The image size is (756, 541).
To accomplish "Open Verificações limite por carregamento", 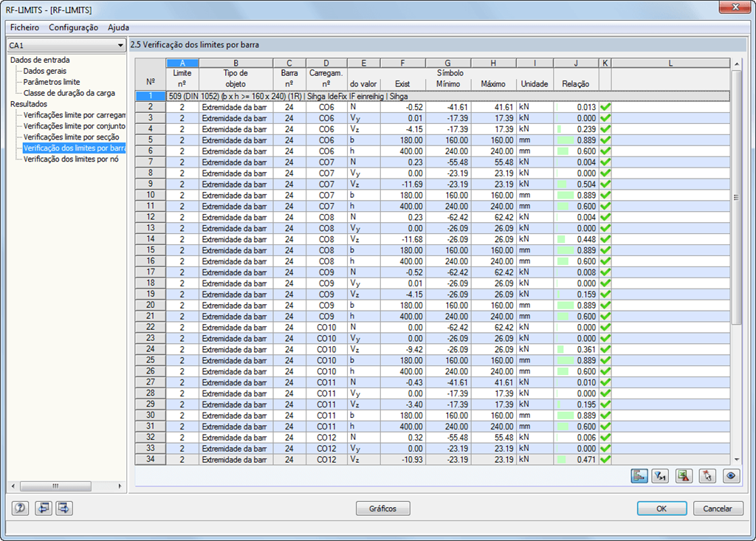I will (75, 114).
